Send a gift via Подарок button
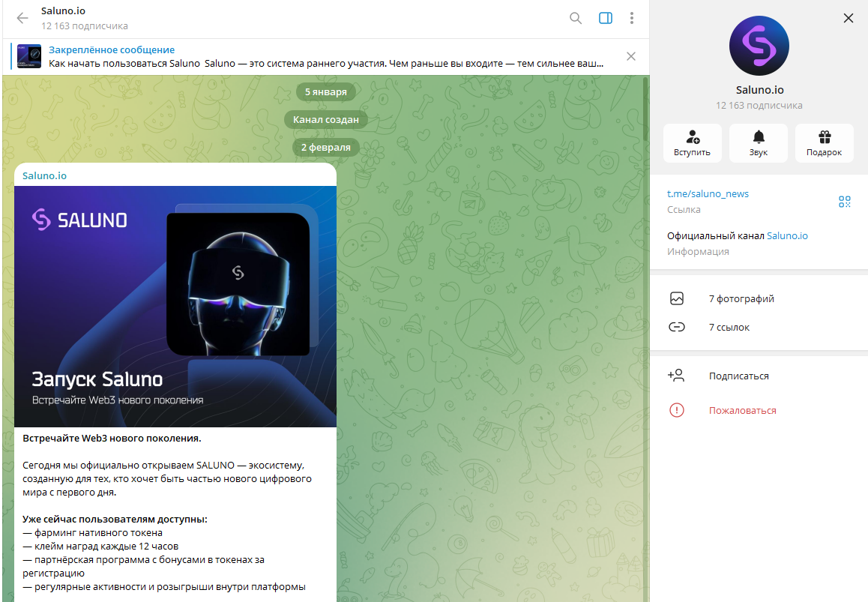 [825, 143]
